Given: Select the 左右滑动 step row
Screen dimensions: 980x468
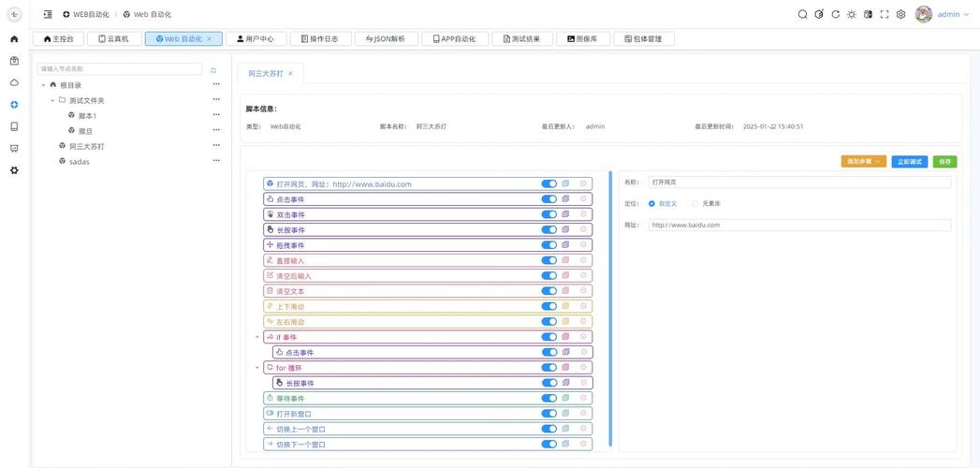Looking at the screenshot, I should 428,321.
